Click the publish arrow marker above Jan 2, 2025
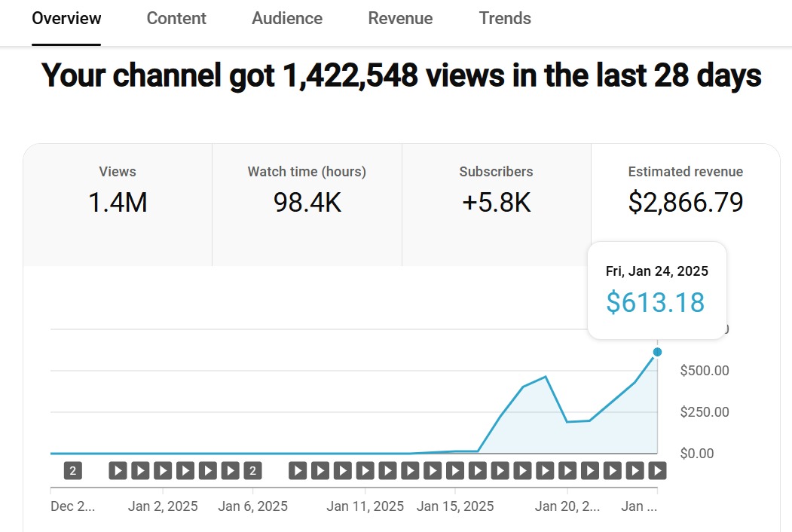792x532 pixels. pyautogui.click(x=162, y=469)
